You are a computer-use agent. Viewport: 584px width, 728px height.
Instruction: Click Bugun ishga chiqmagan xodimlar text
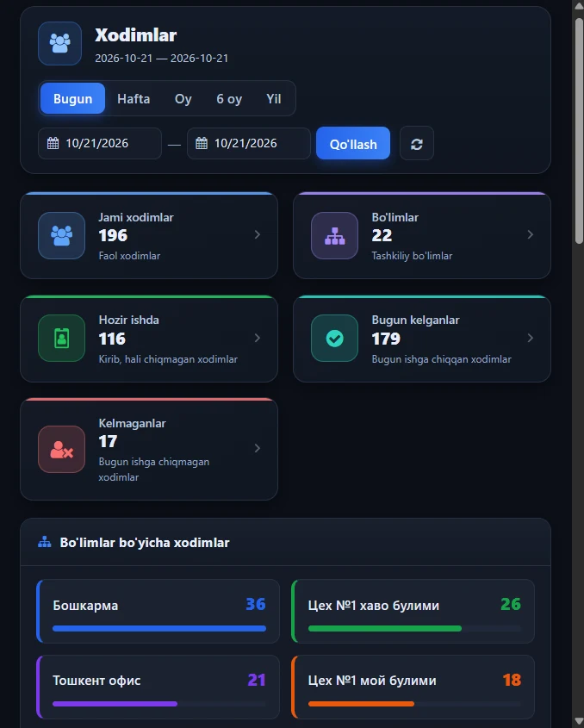point(153,470)
